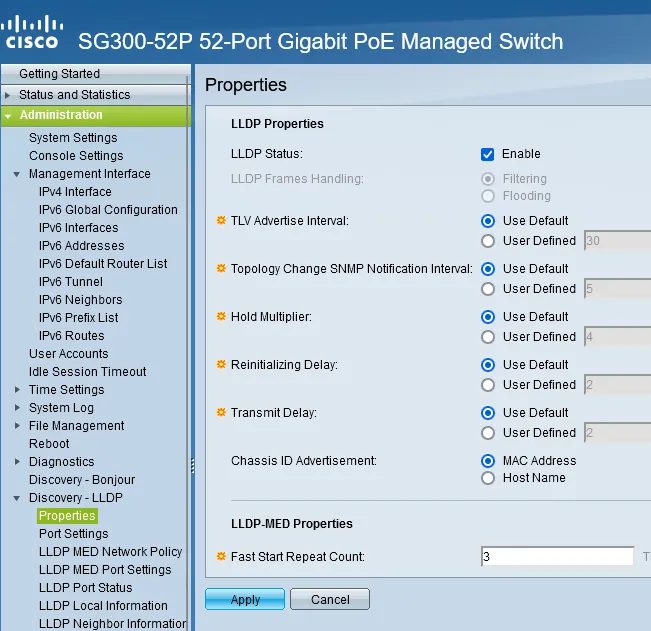
Task: Open IPv6 Prefix List
Action: [x=78, y=318]
